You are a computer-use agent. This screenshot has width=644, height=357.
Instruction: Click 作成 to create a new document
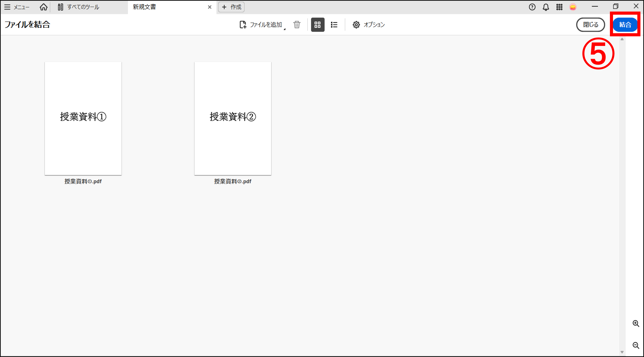point(231,7)
